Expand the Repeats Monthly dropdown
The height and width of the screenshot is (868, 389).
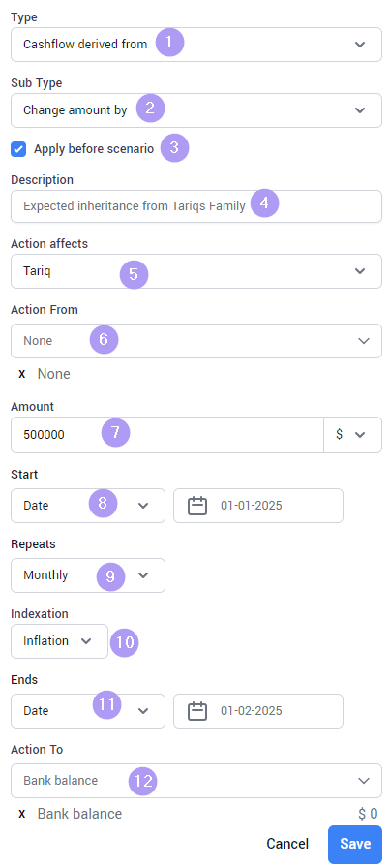88,575
